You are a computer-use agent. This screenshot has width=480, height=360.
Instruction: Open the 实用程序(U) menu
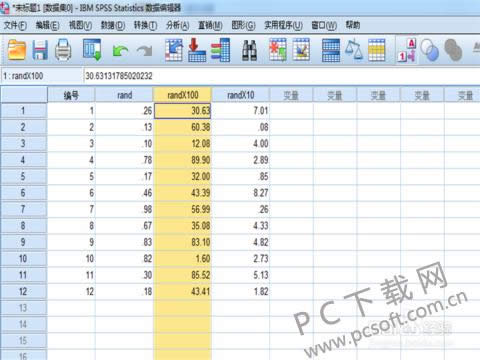coord(283,25)
